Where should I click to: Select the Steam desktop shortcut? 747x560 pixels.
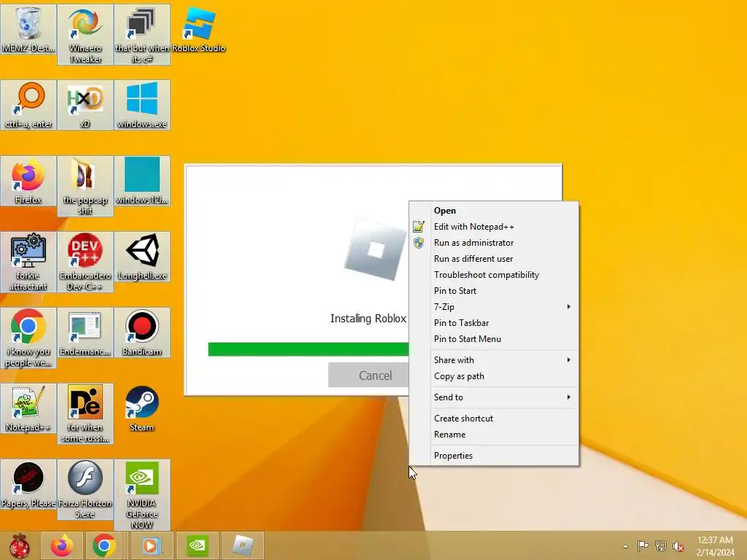pos(142,408)
